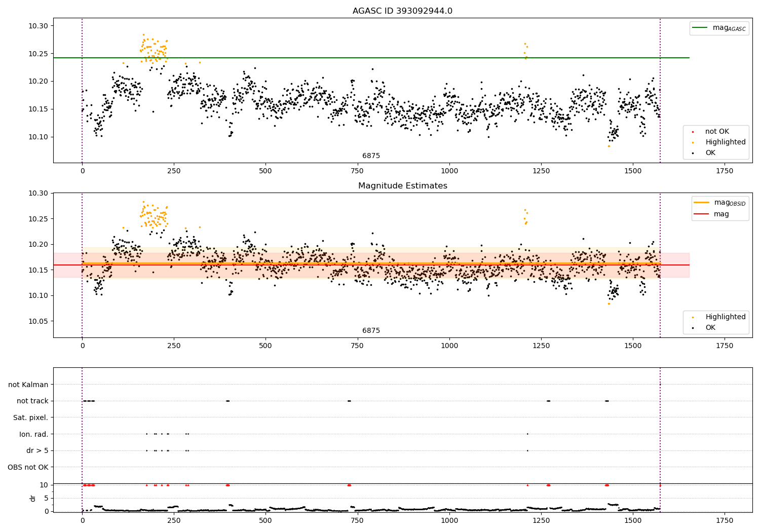The height and width of the screenshot is (532, 760).
Task: Click the red line sample beside 'mag' legend
Action: pos(702,214)
